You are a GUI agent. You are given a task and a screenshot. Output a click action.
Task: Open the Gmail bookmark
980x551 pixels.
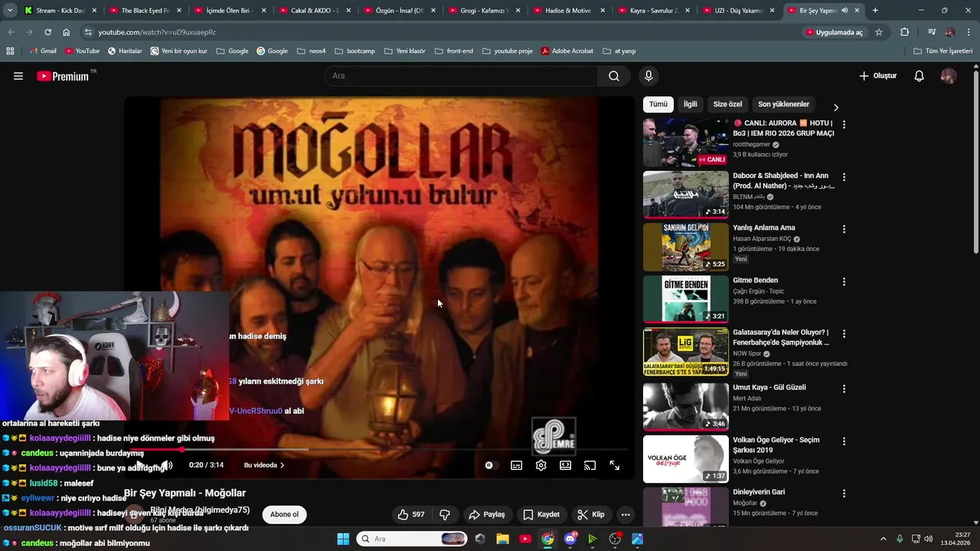[43, 51]
